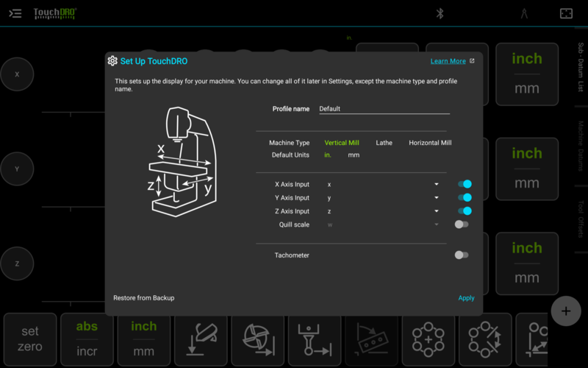Open the Tool Offsets side tab

point(581,219)
